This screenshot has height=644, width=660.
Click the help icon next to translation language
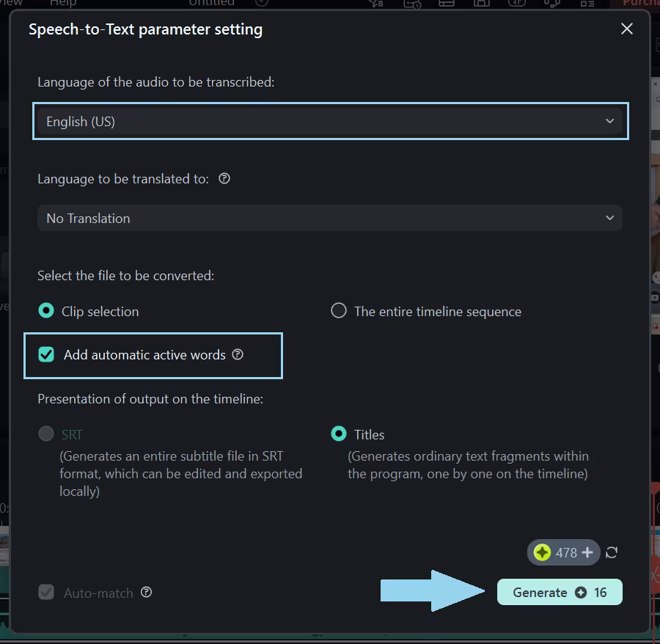tap(224, 178)
